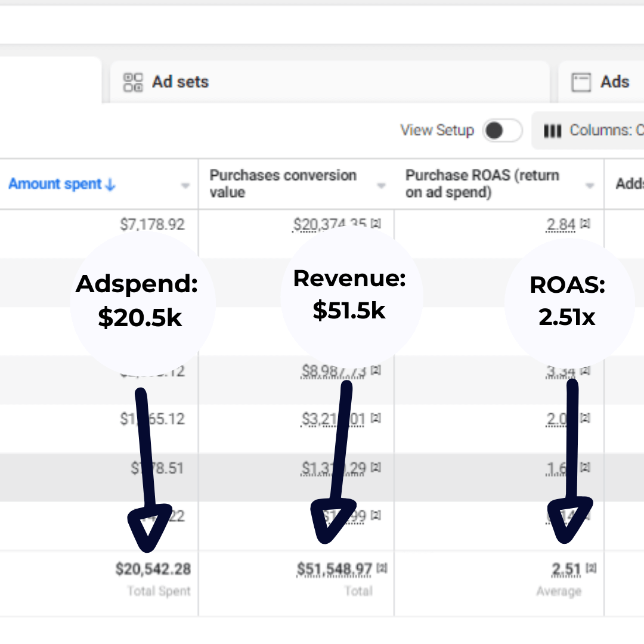
Task: Click the Ads tab window icon
Action: [581, 82]
